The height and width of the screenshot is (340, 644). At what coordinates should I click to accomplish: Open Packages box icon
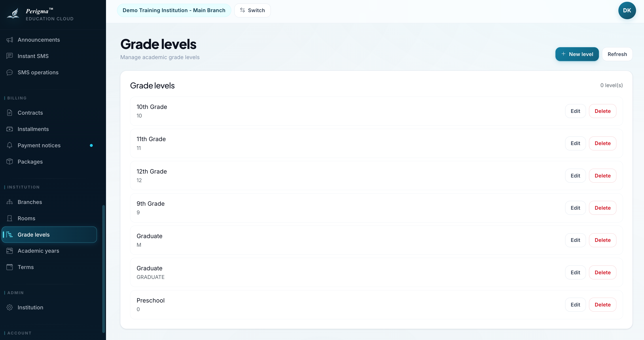coord(9,162)
